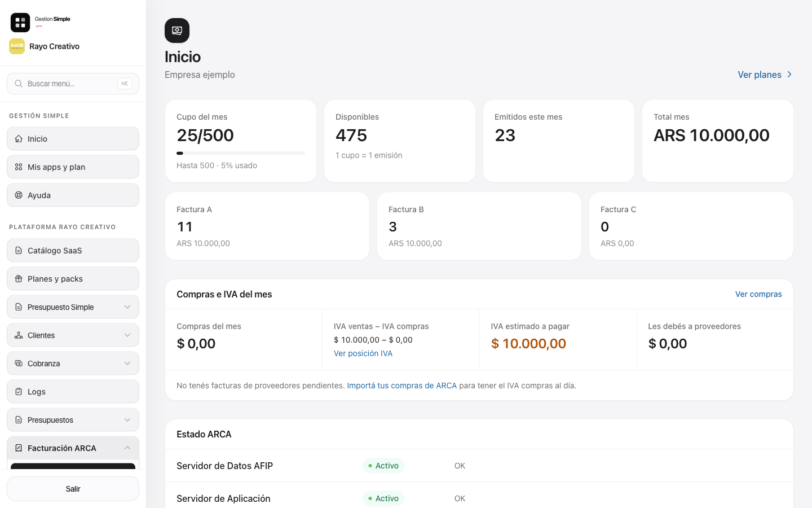Focus the Buscar menú search field
This screenshot has height=508, width=812.
pos(73,84)
